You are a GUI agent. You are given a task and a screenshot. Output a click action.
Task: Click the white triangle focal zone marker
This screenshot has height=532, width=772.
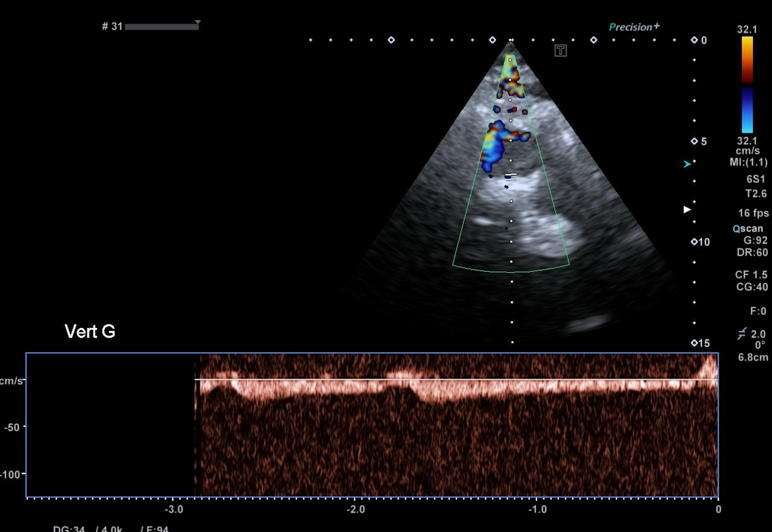click(687, 209)
